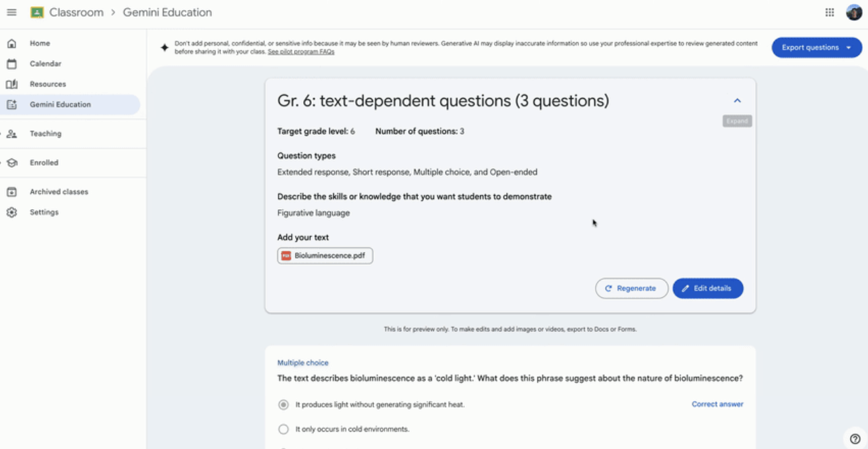
Task: Click the Settings gear icon
Action: (11, 212)
